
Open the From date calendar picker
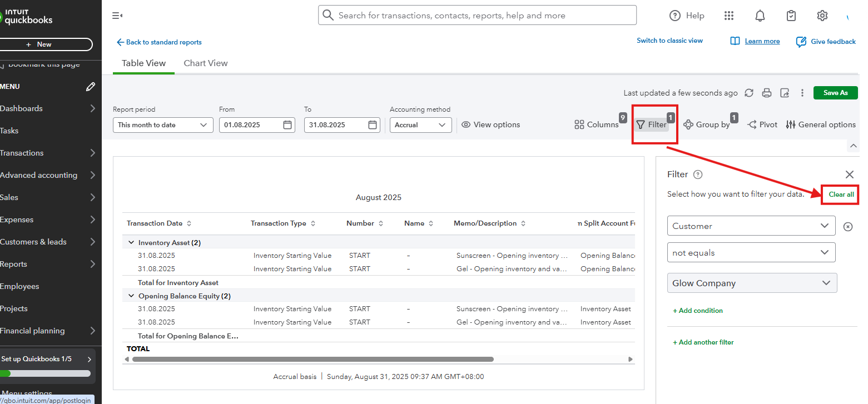[x=287, y=124]
